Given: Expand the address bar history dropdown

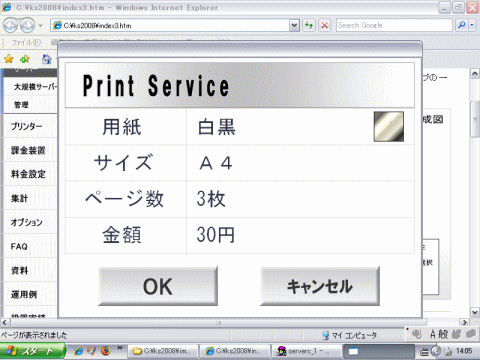Looking at the screenshot, I should click(x=294, y=25).
